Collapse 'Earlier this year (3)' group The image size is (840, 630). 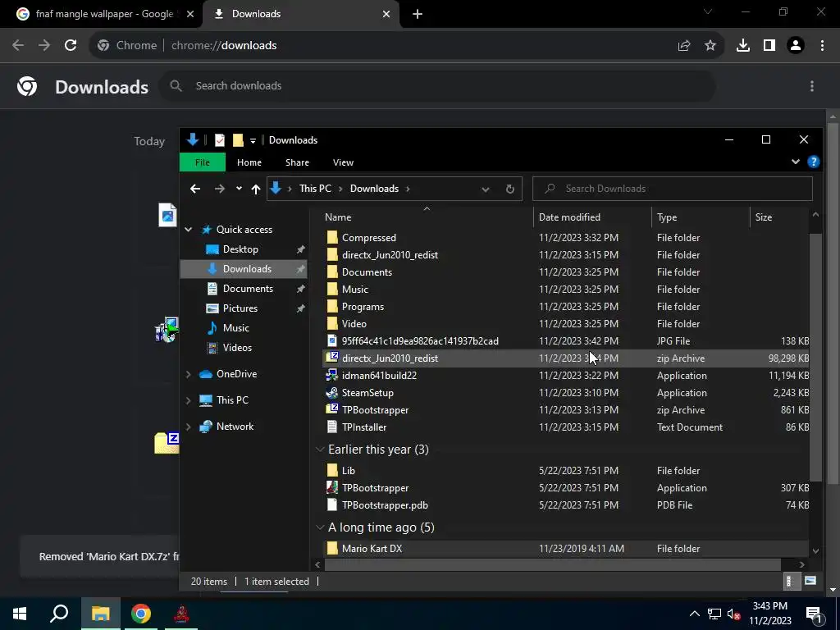(x=320, y=450)
